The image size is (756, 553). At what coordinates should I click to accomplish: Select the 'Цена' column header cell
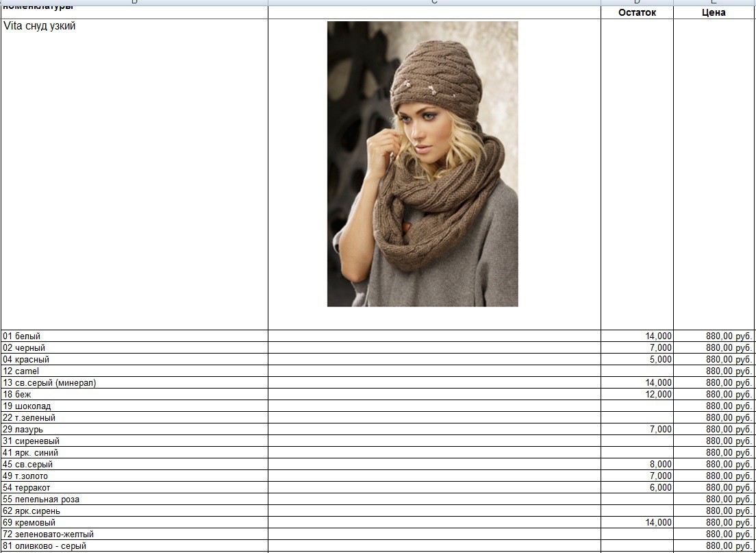coord(714,12)
